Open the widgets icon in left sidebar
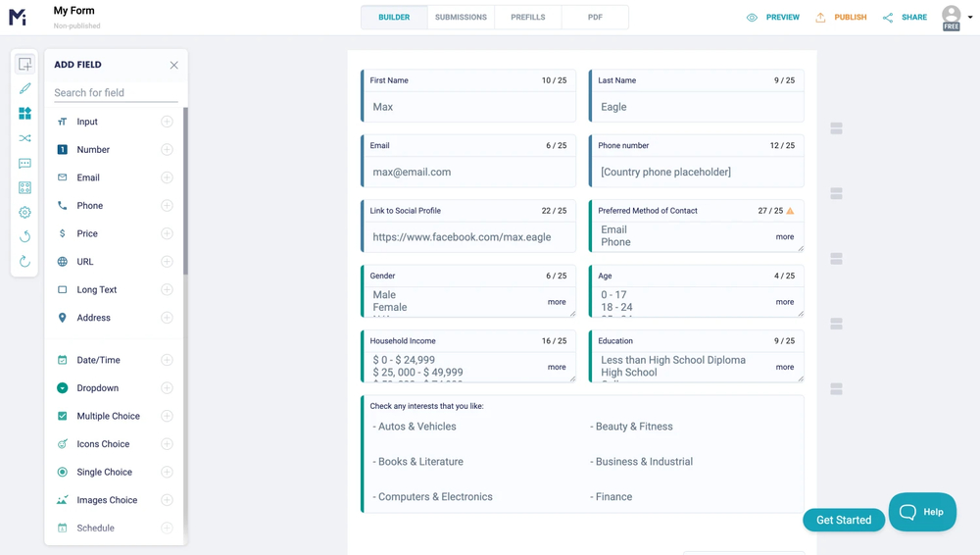980x555 pixels. point(24,114)
